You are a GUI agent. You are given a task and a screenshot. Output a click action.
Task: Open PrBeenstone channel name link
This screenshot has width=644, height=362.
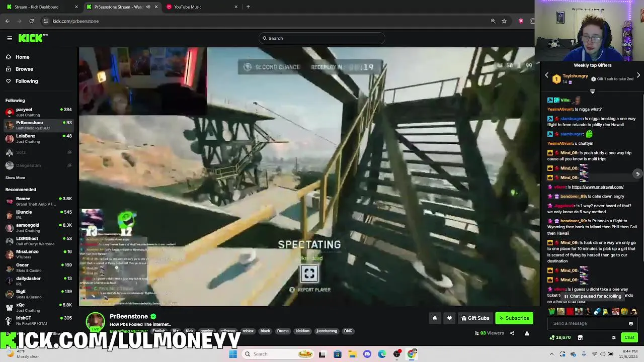(x=129, y=316)
